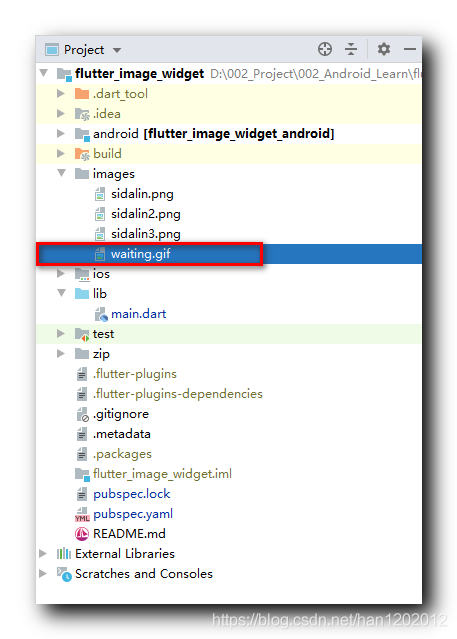The image size is (457, 639).
Task: Select .flutter-plugins file
Action: (x=135, y=374)
